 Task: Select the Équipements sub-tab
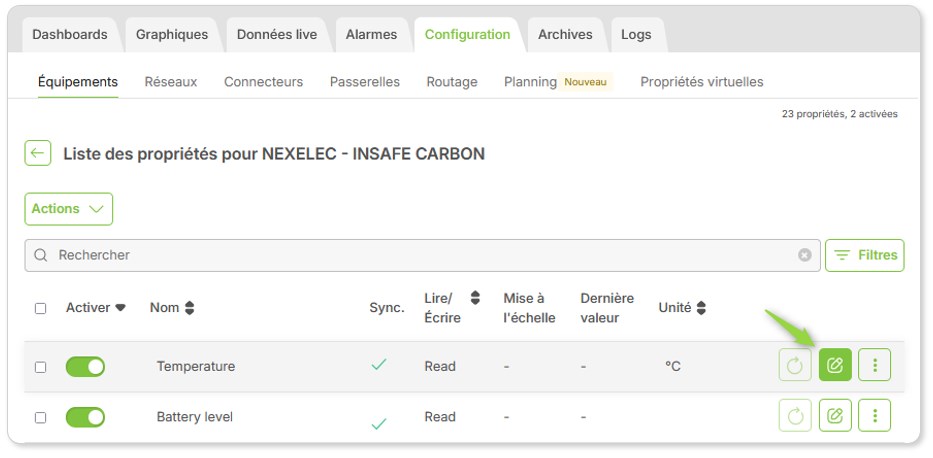(x=78, y=81)
